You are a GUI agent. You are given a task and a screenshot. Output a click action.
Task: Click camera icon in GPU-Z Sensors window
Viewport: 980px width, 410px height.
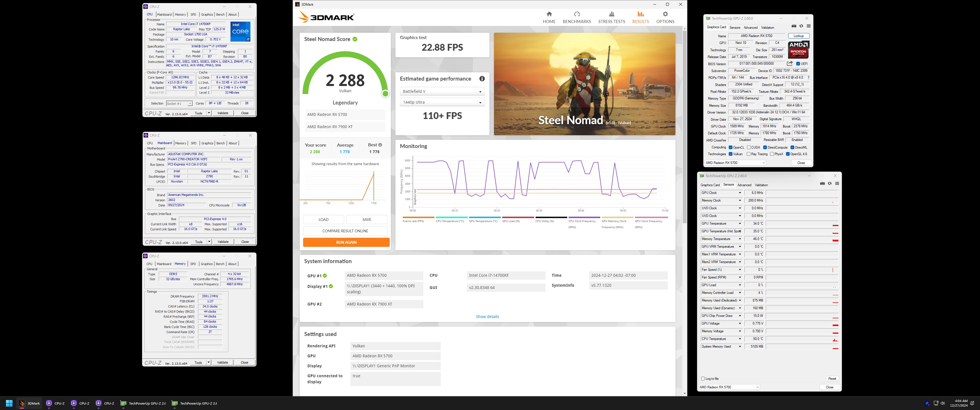click(822, 184)
